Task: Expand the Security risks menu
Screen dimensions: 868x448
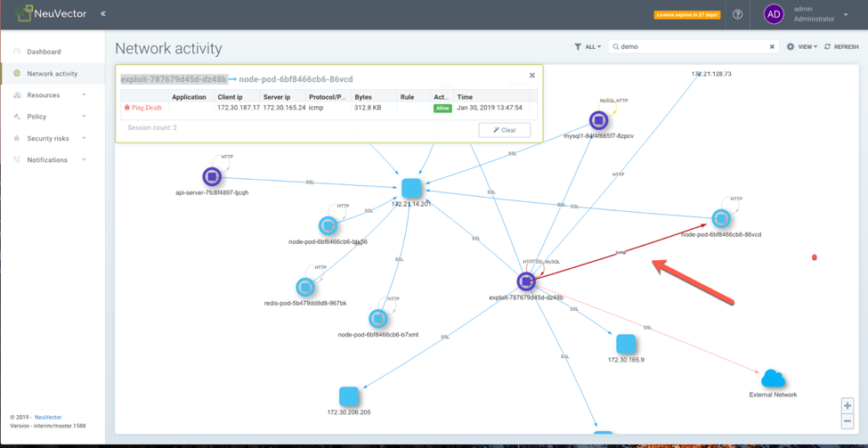Action: point(50,139)
